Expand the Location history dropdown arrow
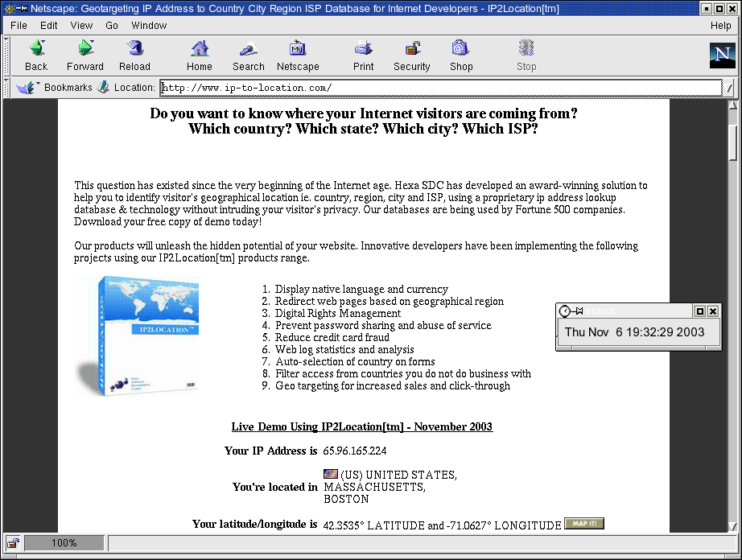 coord(729,88)
